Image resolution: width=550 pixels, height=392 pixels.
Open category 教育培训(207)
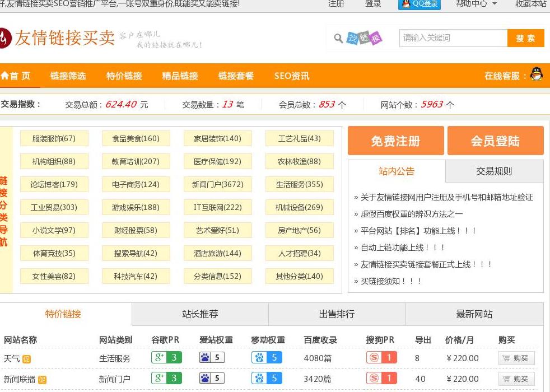click(136, 162)
